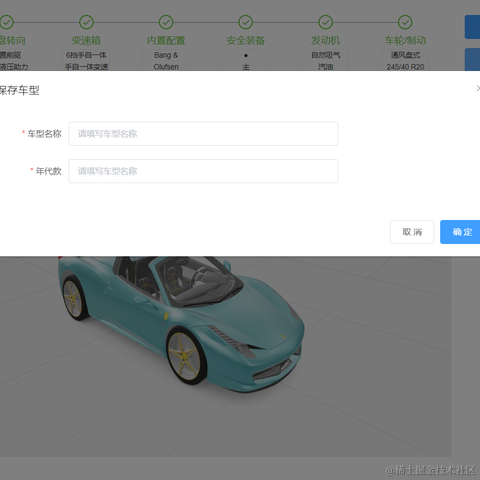Fill in the 车型名称 input field
This screenshot has width=480, height=480.
click(203, 134)
